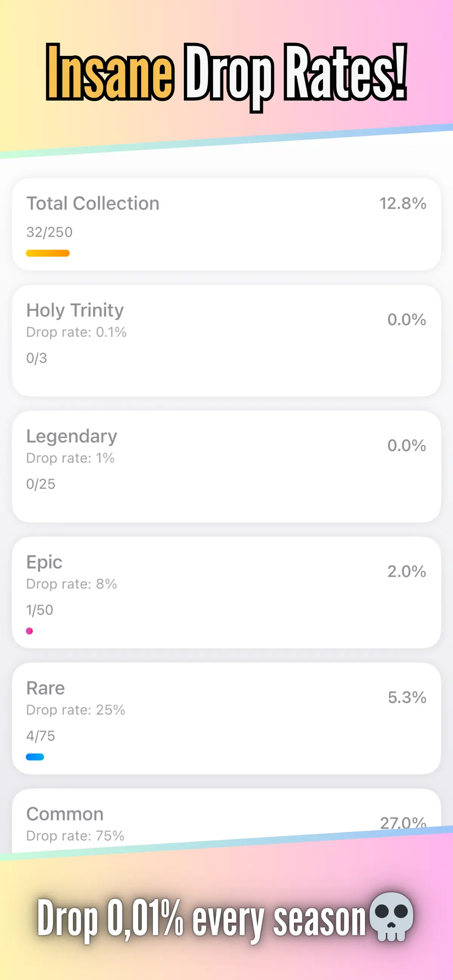The width and height of the screenshot is (453, 980).
Task: Select the Holy Trinity rarity card
Action: (x=226, y=341)
